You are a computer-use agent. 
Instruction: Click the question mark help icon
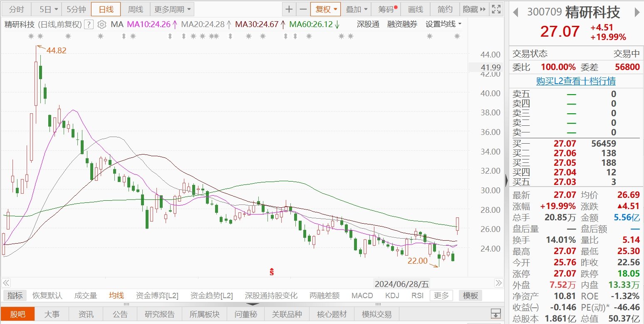(89, 25)
